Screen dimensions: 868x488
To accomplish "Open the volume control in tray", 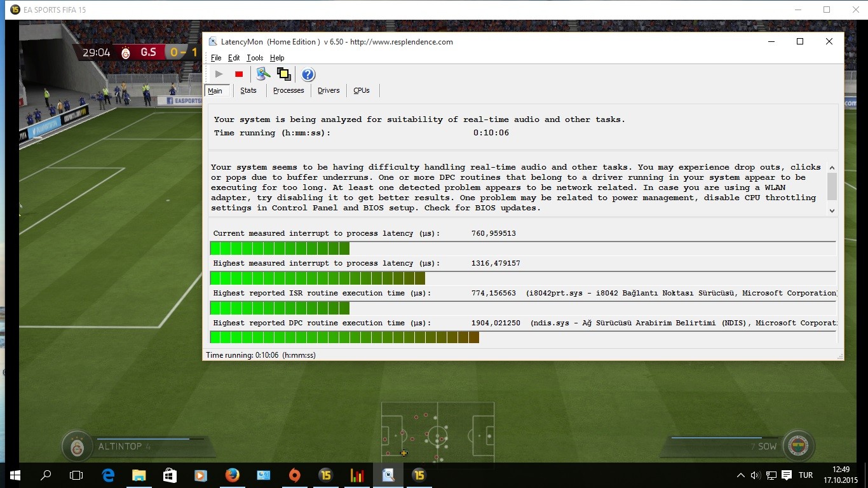I will tap(756, 475).
